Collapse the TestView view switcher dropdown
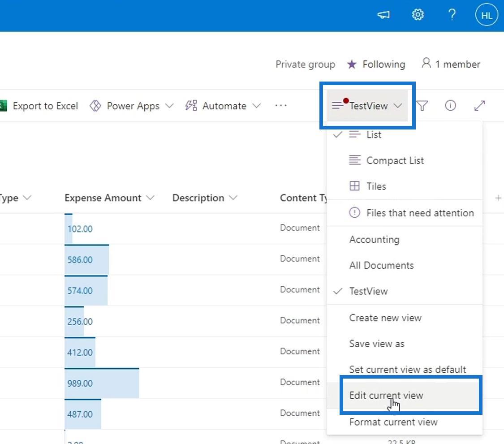Image resolution: width=504 pixels, height=444 pixels. pyautogui.click(x=367, y=105)
